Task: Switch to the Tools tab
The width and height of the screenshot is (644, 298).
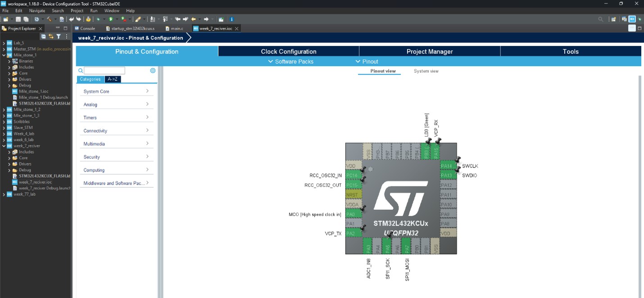Action: (x=571, y=51)
